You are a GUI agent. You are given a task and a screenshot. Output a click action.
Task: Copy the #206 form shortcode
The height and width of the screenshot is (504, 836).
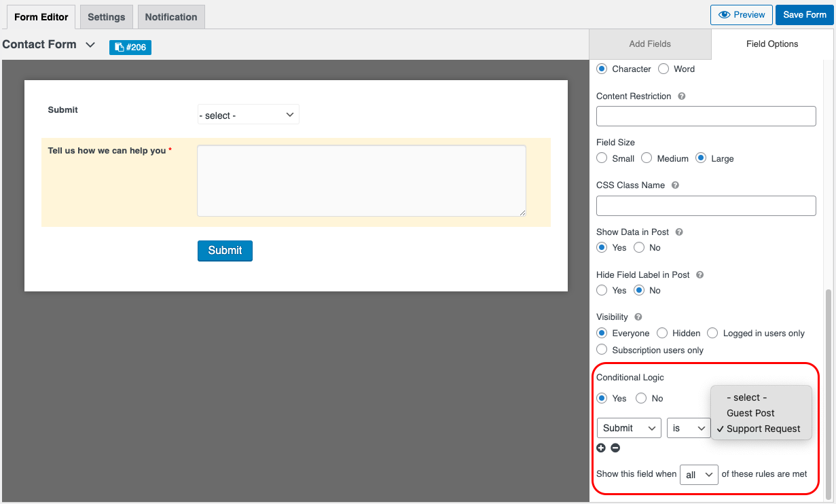(x=130, y=48)
